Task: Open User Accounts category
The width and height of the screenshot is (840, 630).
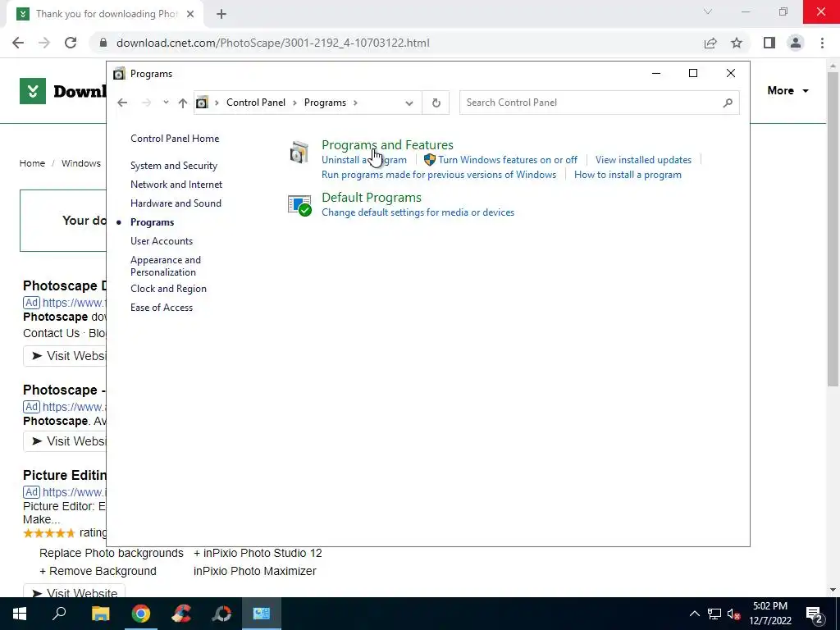Action: point(162,241)
